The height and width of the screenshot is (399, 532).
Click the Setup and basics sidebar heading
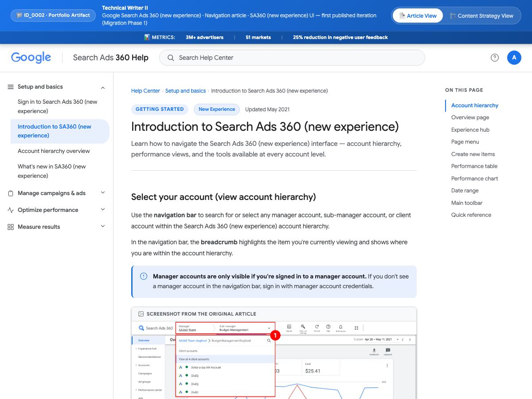tap(40, 87)
